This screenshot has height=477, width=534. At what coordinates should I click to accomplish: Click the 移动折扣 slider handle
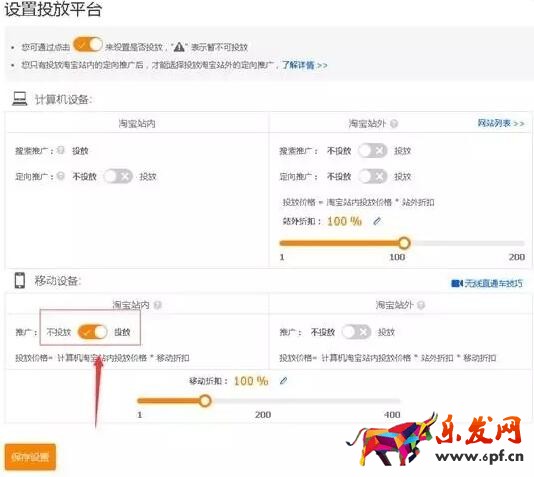(205, 401)
